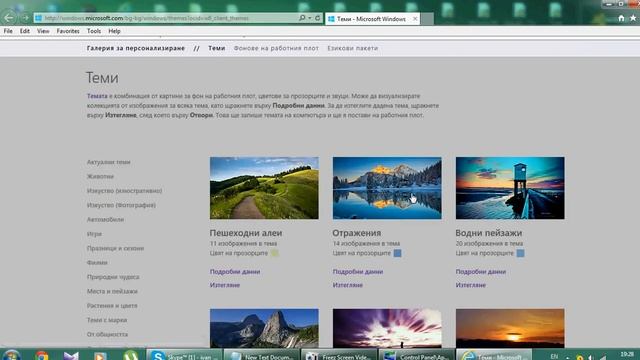Switch to Езикови пакети section
The width and height of the screenshot is (640, 360).
click(x=353, y=48)
